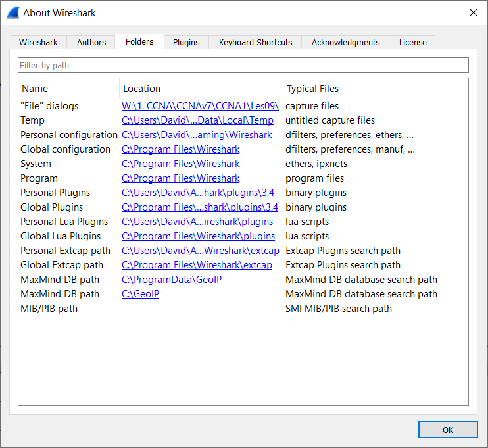The height and width of the screenshot is (448, 488).
Task: Open the Global Plugins path link
Action: [200, 207]
